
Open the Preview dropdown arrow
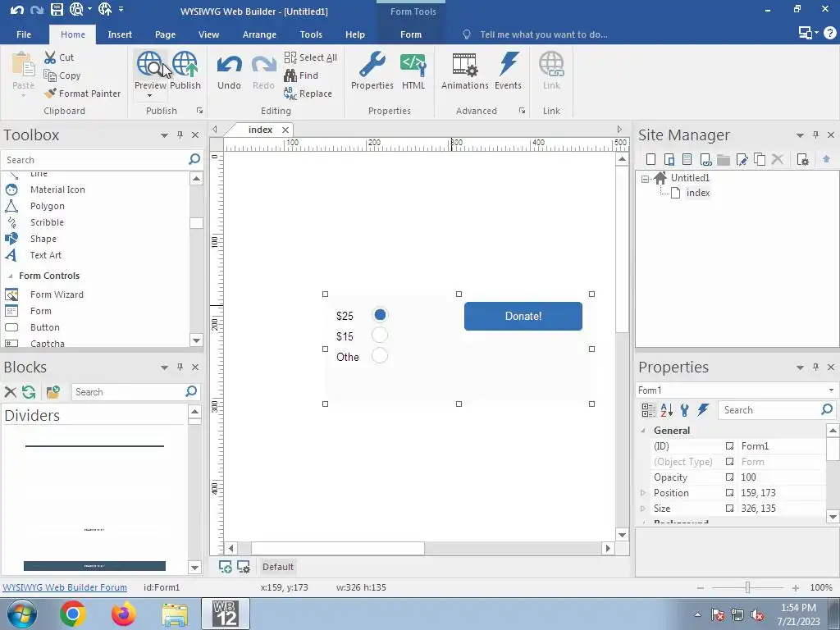pyautogui.click(x=149, y=96)
